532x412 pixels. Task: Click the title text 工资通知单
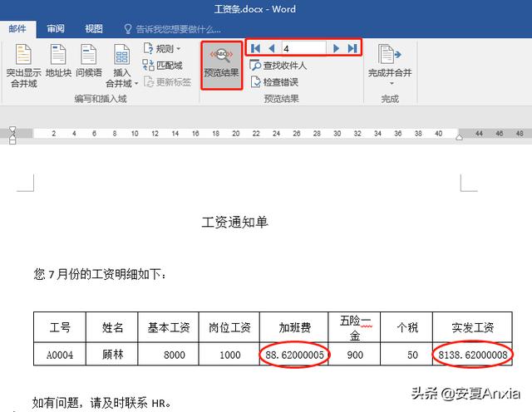pos(234,223)
